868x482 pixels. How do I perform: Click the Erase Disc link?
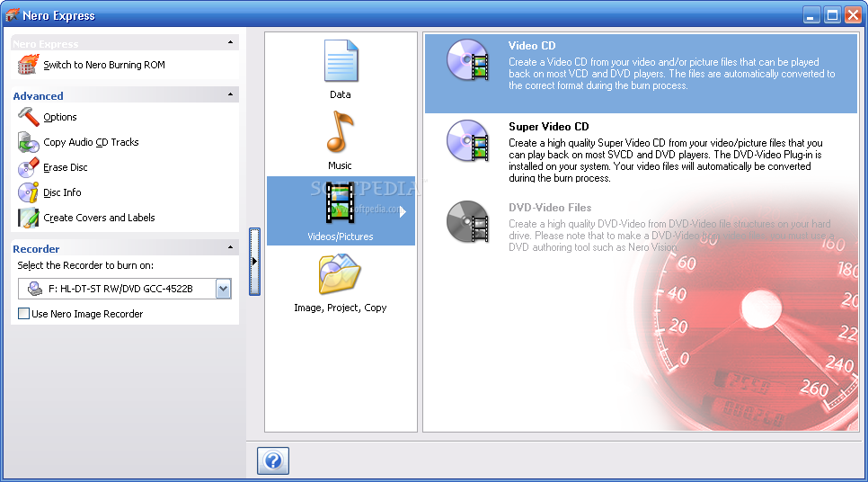(x=66, y=167)
